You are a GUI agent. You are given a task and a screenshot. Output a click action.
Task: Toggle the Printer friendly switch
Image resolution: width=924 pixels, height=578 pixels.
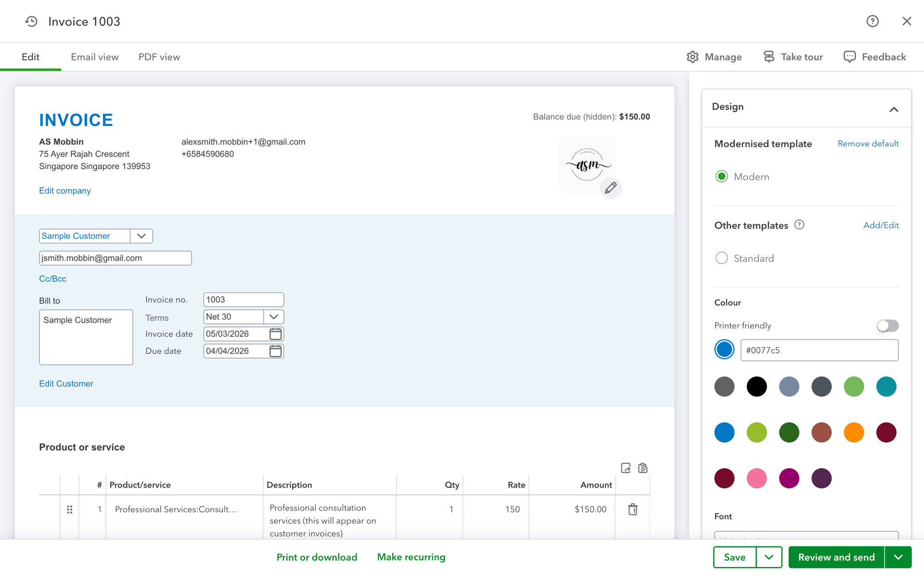coord(887,326)
